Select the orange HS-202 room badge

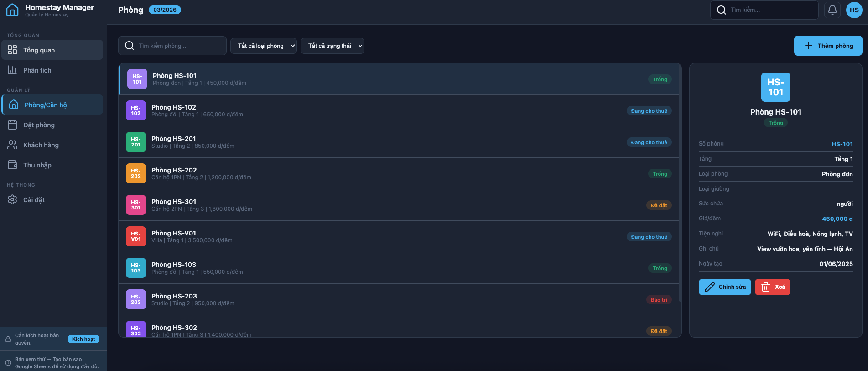click(136, 173)
